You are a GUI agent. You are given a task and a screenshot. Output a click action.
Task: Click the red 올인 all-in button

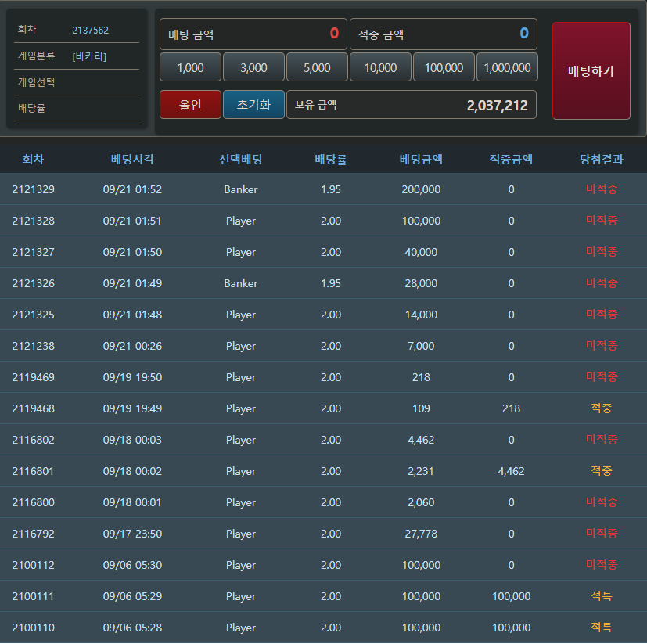(190, 104)
